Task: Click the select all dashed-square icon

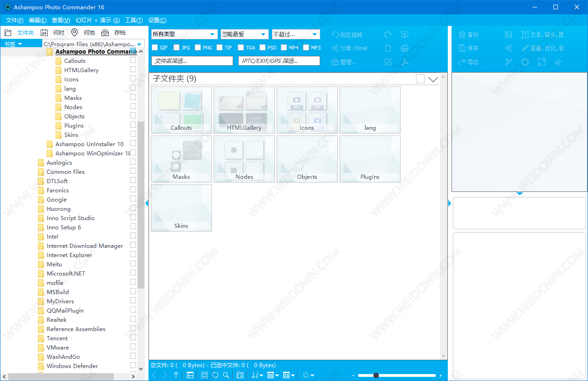Action: click(204, 375)
